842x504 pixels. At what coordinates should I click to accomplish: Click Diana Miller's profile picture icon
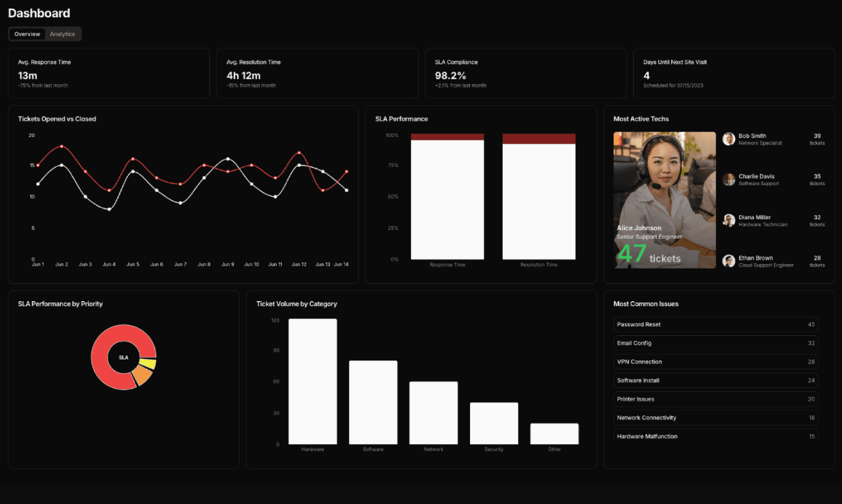point(728,220)
